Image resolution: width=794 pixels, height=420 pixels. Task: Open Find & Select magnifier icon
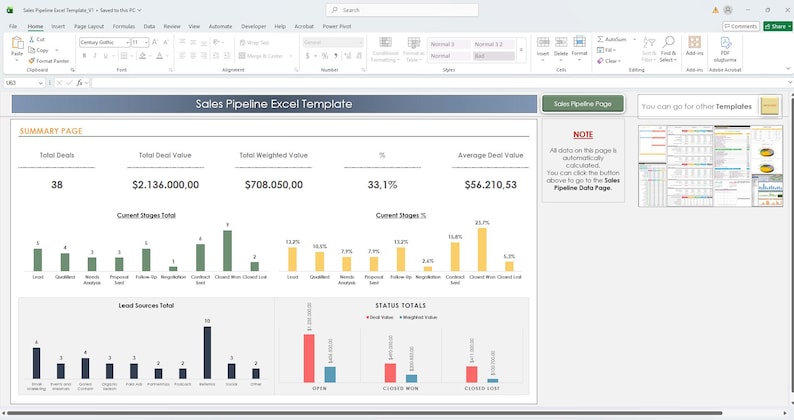click(668, 42)
